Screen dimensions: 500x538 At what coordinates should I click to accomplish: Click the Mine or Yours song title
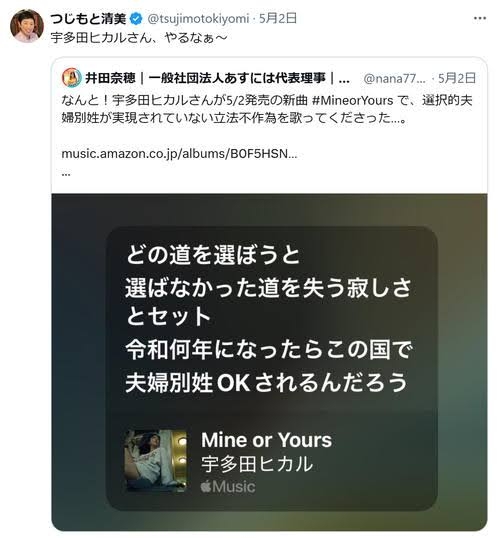point(266,440)
